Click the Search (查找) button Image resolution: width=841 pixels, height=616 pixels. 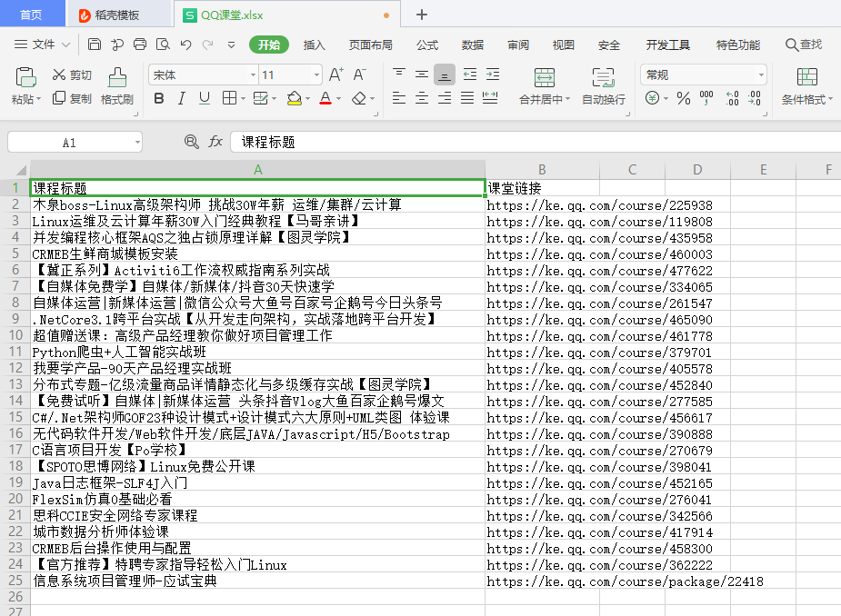click(x=804, y=45)
